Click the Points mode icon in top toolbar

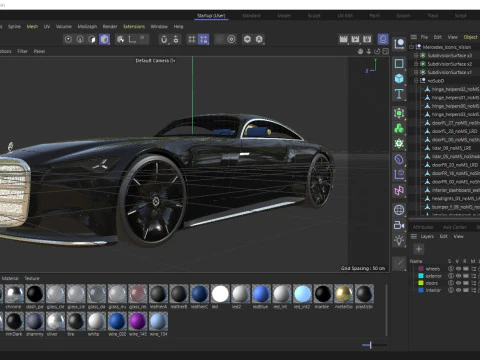pyautogui.click(x=68, y=39)
